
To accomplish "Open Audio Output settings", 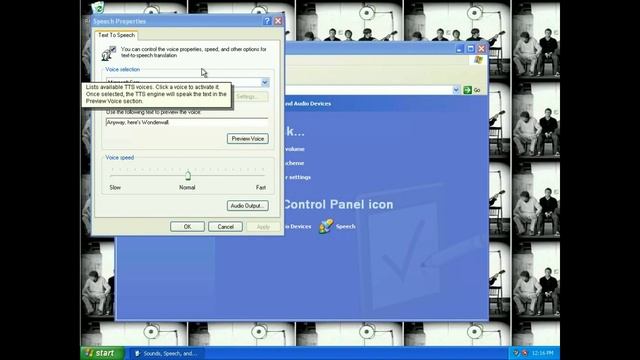I will 248,206.
